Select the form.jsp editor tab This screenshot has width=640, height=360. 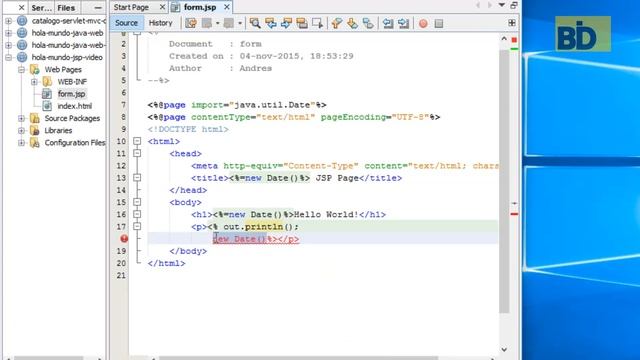click(x=200, y=7)
